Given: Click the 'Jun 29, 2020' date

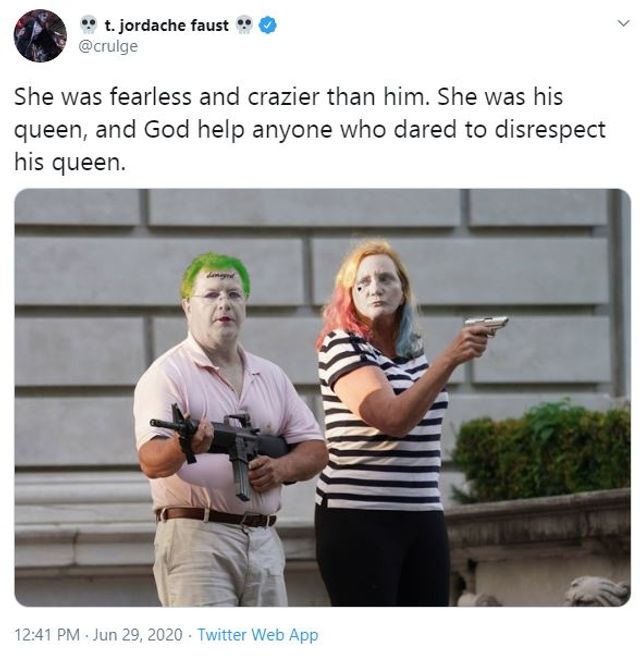Looking at the screenshot, I should click(x=137, y=635).
